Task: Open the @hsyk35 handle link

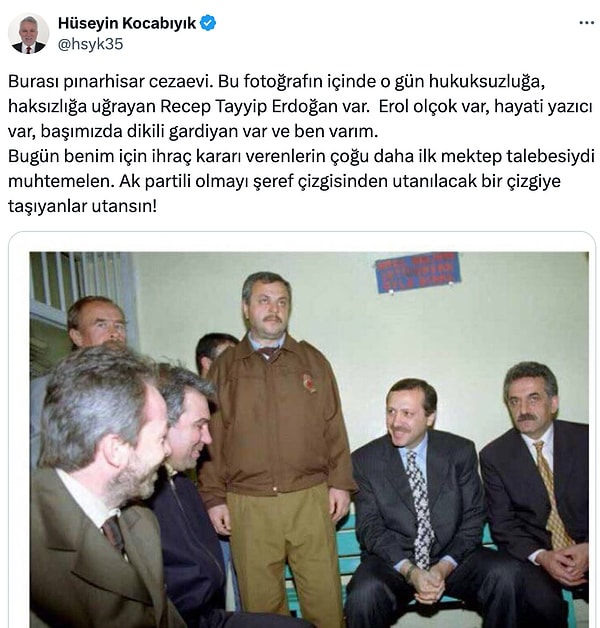Action: pyautogui.click(x=91, y=44)
